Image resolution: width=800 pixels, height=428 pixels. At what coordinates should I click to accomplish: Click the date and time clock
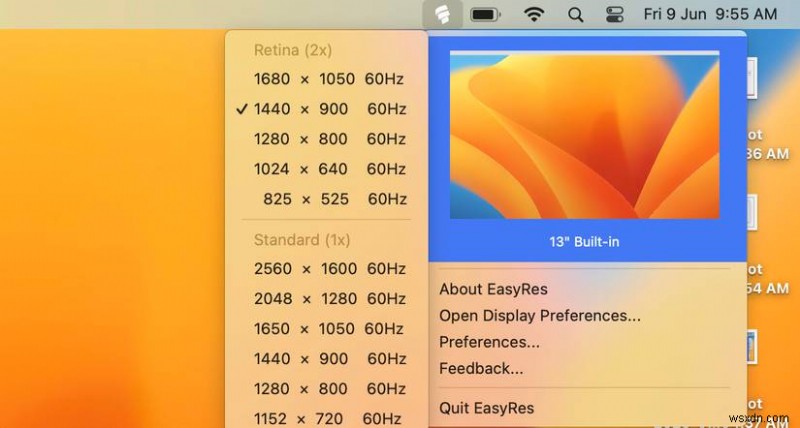[x=710, y=14]
